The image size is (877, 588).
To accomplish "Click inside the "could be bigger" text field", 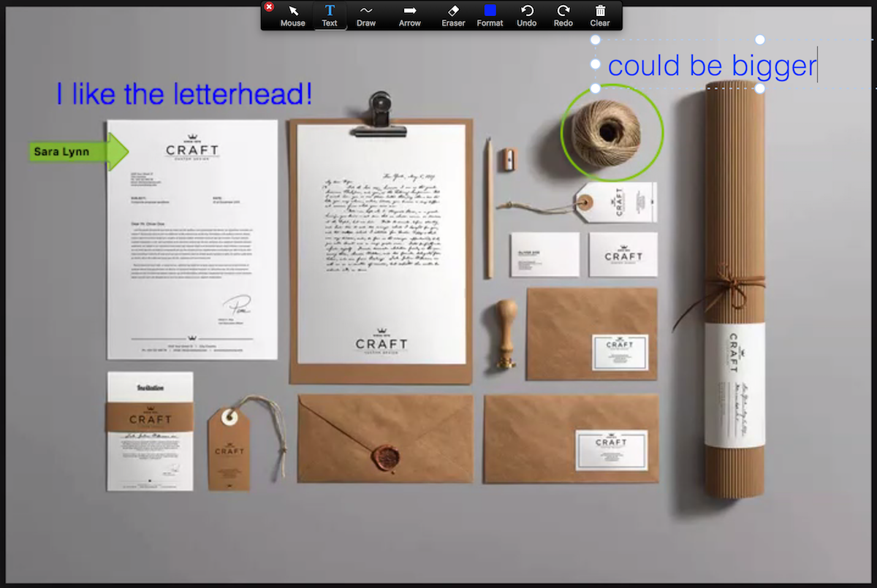I will coord(713,65).
